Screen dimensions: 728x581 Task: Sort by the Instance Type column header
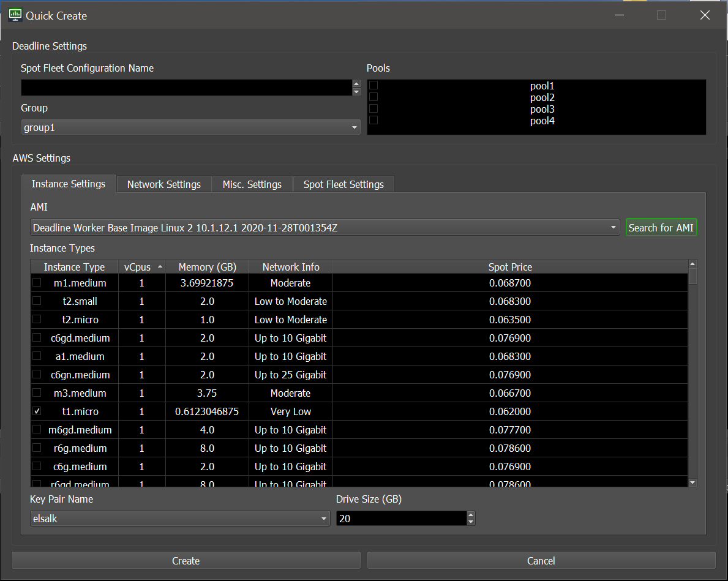74,267
